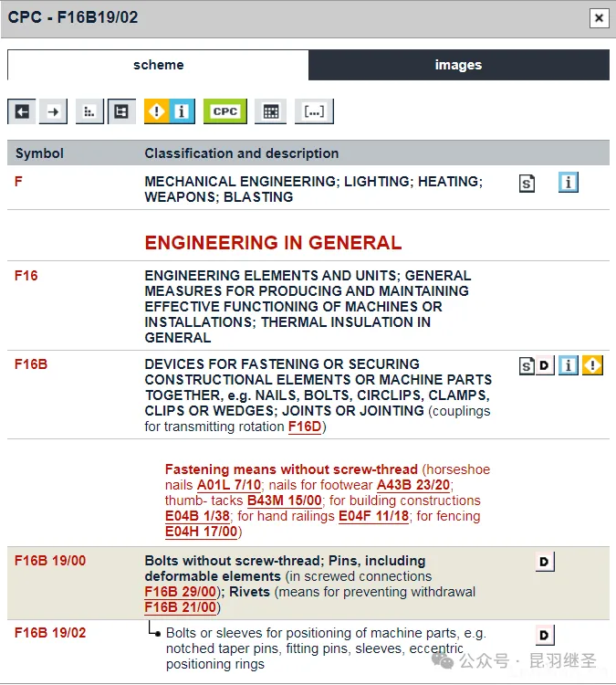Switch to the images tab
Image resolution: width=616 pixels, height=685 pixels.
458,65
